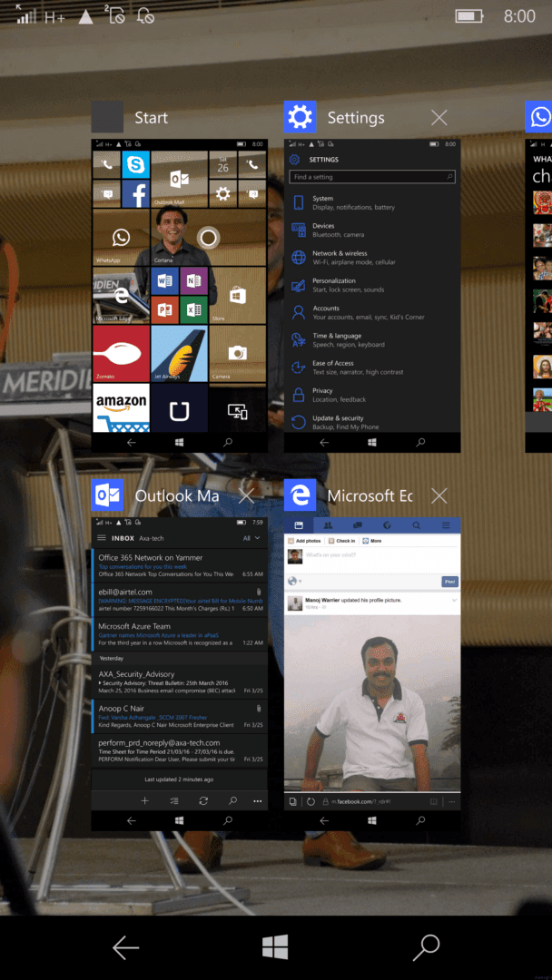
Task: Close the Outlook Mail app card
Action: 246,495
